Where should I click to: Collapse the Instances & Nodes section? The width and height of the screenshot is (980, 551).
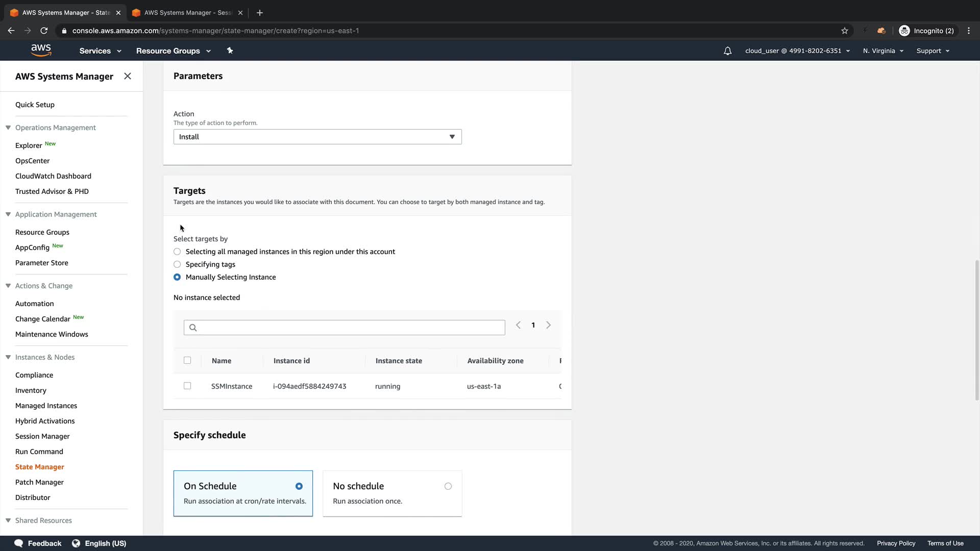point(8,357)
